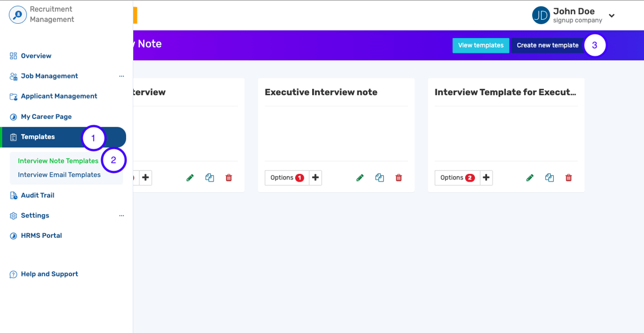Click the pencil icon on Interview Template for Execut… card

tap(530, 178)
